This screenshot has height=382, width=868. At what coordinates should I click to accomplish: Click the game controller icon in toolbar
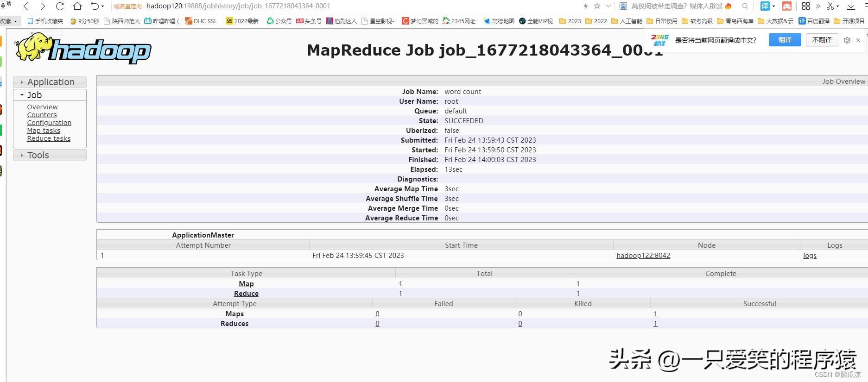pyautogui.click(x=787, y=6)
